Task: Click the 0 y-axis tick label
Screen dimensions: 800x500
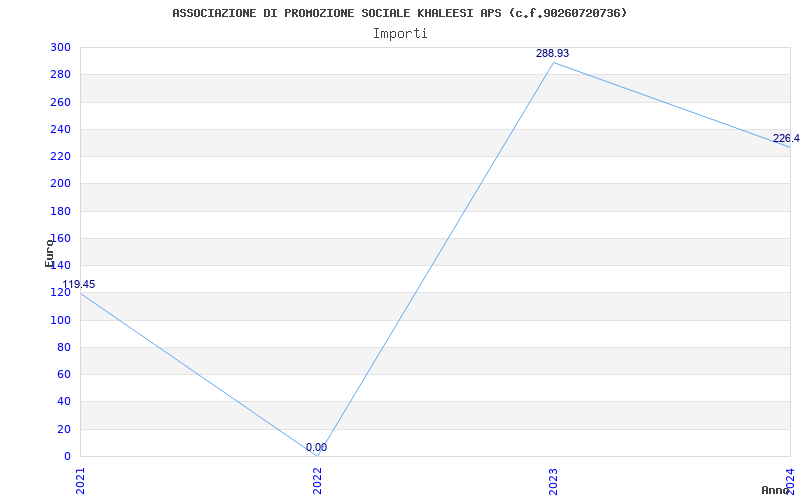Action: 67,456
